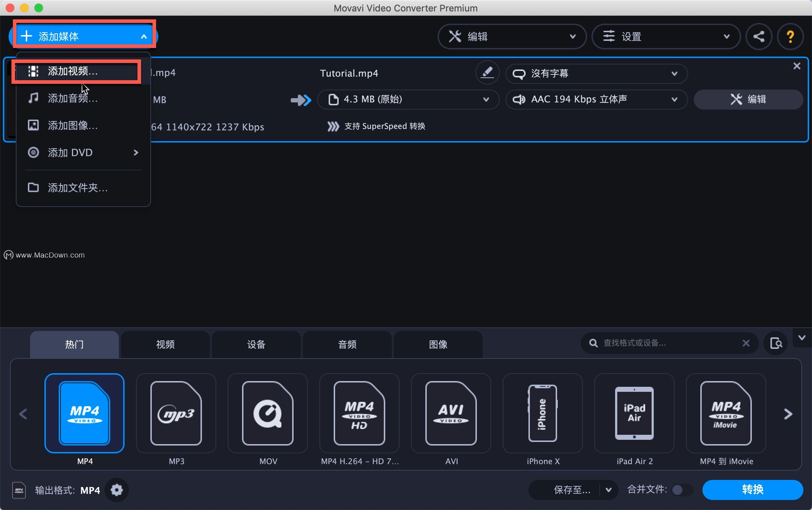Switch to the 热门 (Popular) tab
812x510 pixels.
pos(74,345)
